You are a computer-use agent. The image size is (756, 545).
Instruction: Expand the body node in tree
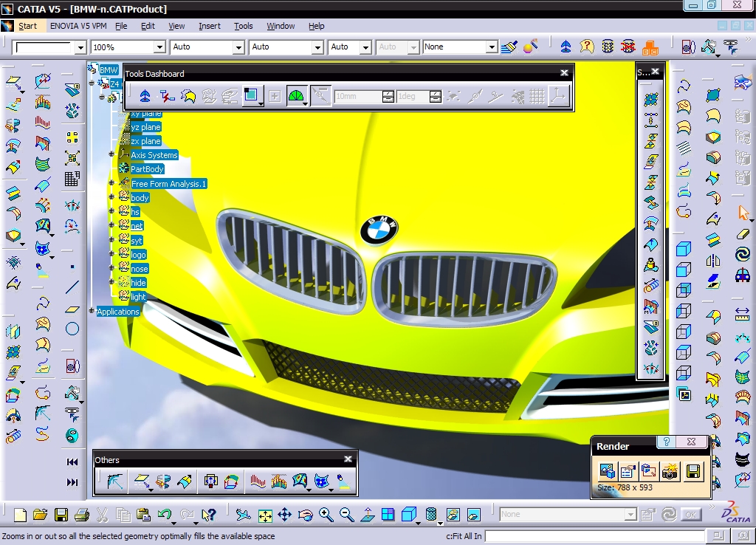(x=111, y=196)
